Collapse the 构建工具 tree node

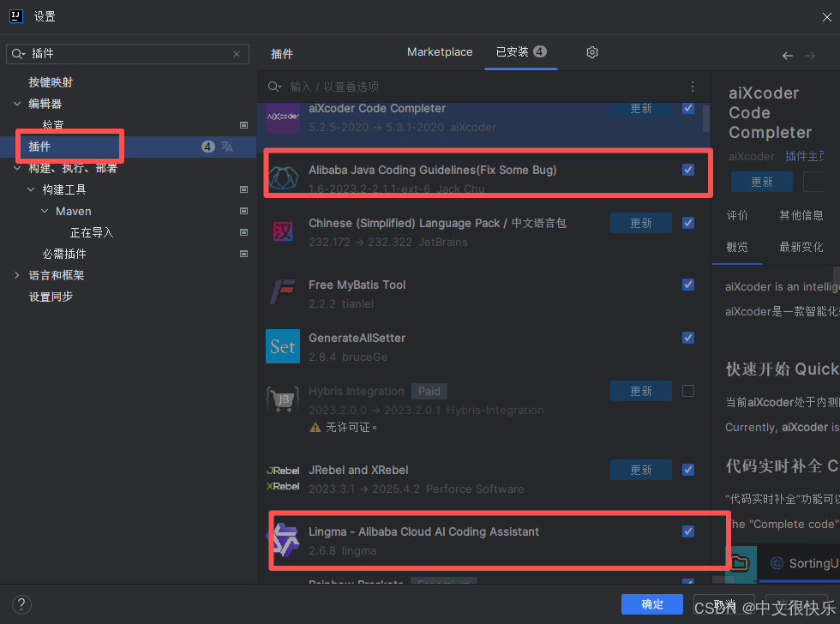(31, 189)
